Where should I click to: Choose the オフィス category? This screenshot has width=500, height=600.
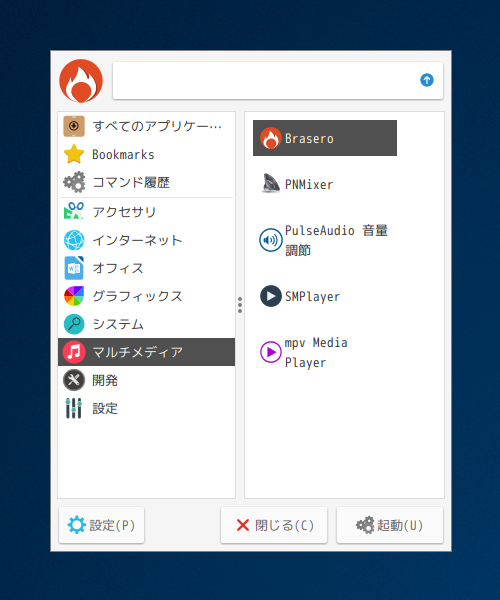147,268
